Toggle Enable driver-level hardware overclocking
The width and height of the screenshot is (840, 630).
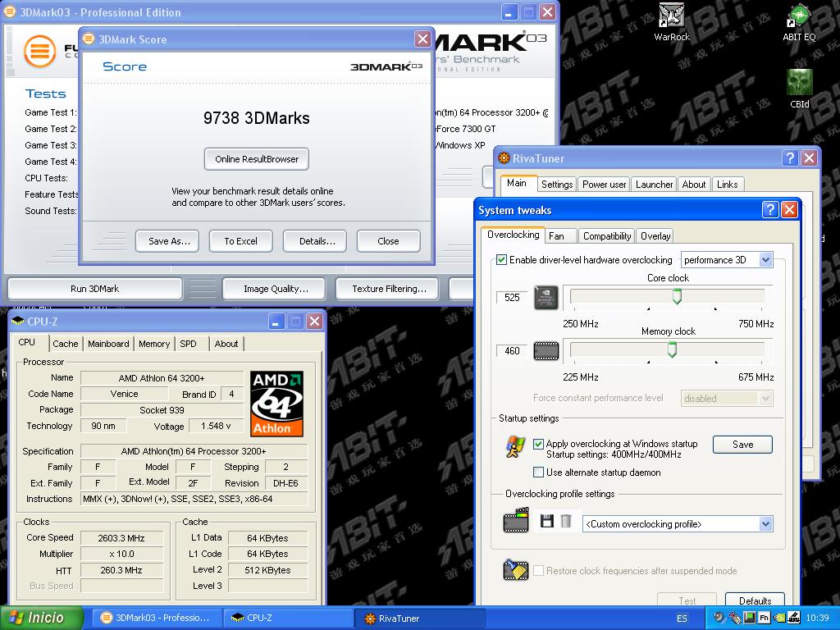coord(501,260)
